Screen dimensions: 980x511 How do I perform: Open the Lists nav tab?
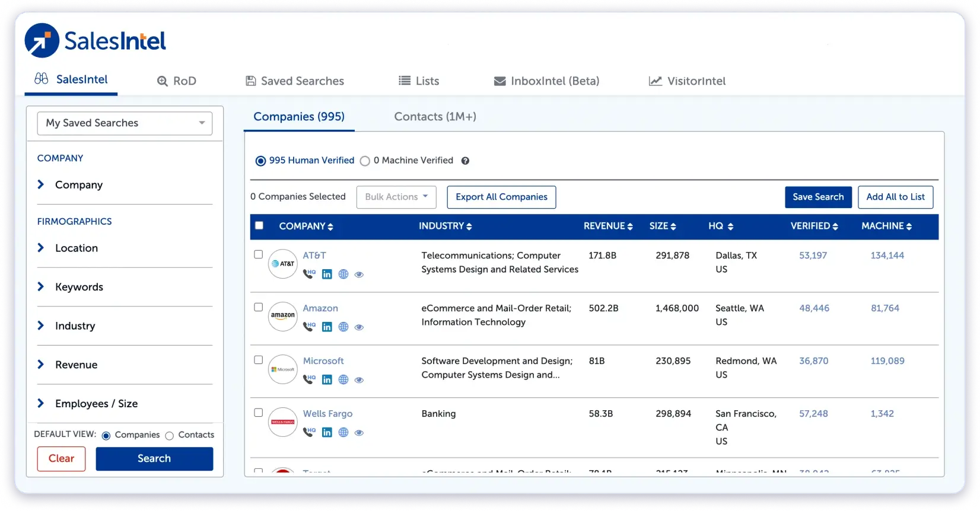click(x=419, y=81)
